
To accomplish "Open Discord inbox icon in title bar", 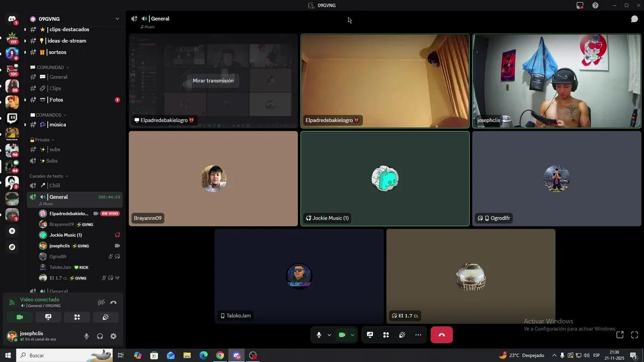I will pos(580,6).
